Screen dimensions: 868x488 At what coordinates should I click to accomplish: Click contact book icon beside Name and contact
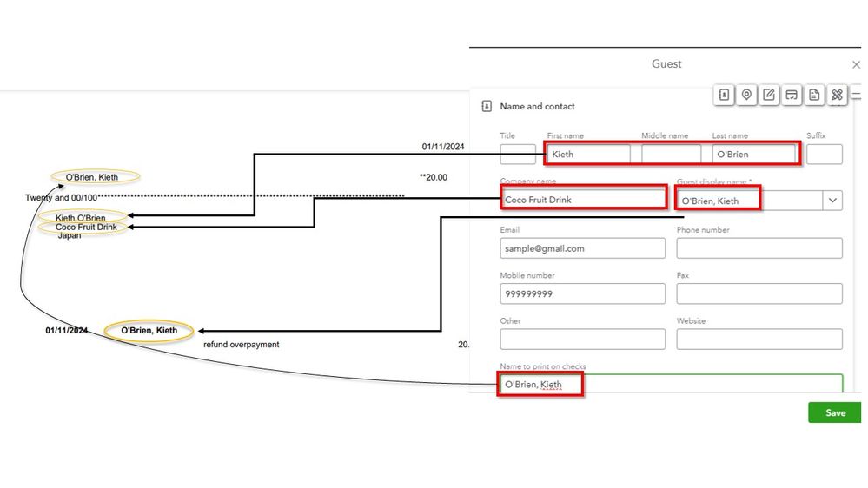tap(487, 106)
